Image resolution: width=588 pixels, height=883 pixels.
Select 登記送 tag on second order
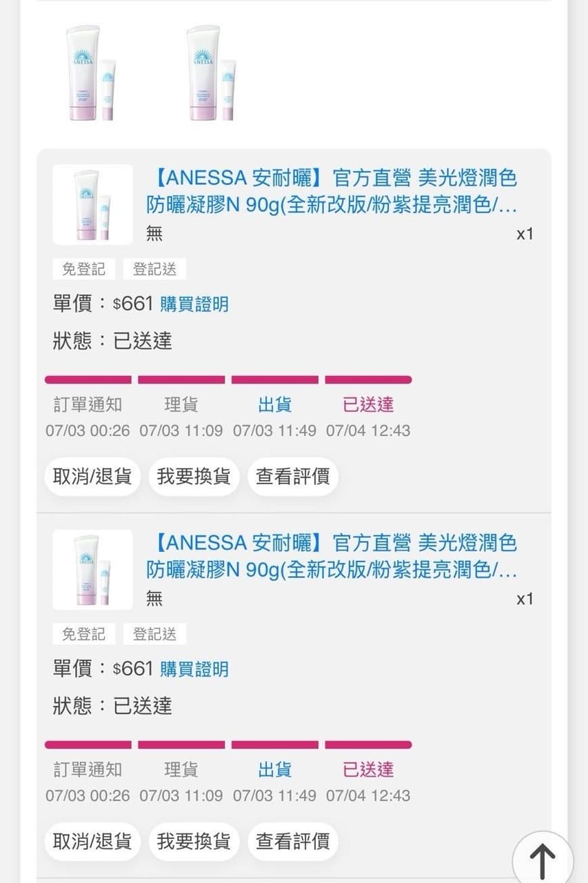(x=155, y=634)
